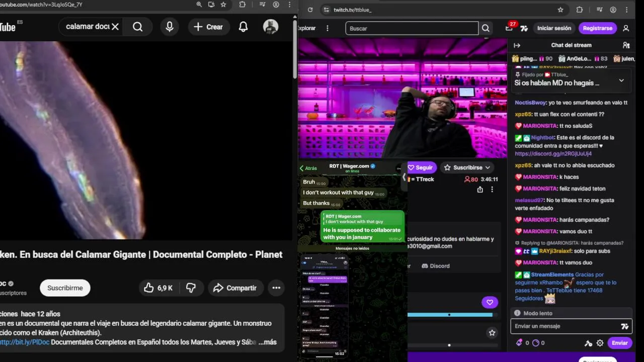Viewport: 644px width, 362px height.
Task: Open Twitch user profile icon menu
Action: pos(626,28)
